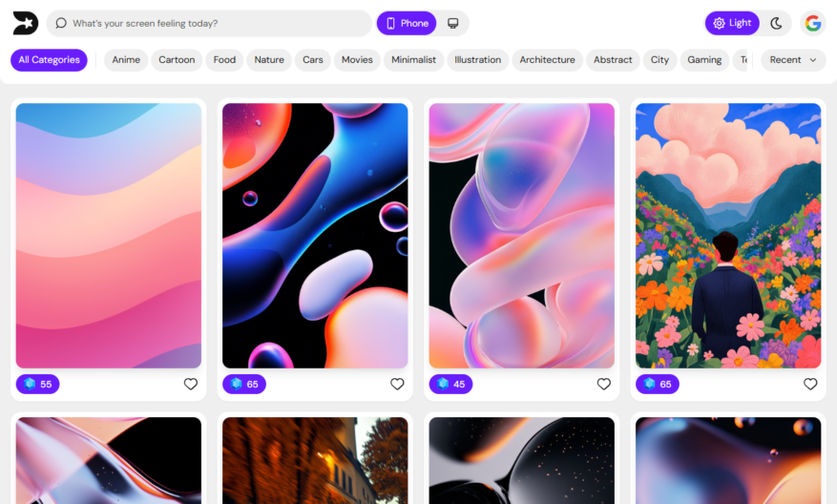Click the 45 gem price badge
The height and width of the screenshot is (504, 837).
(x=451, y=384)
